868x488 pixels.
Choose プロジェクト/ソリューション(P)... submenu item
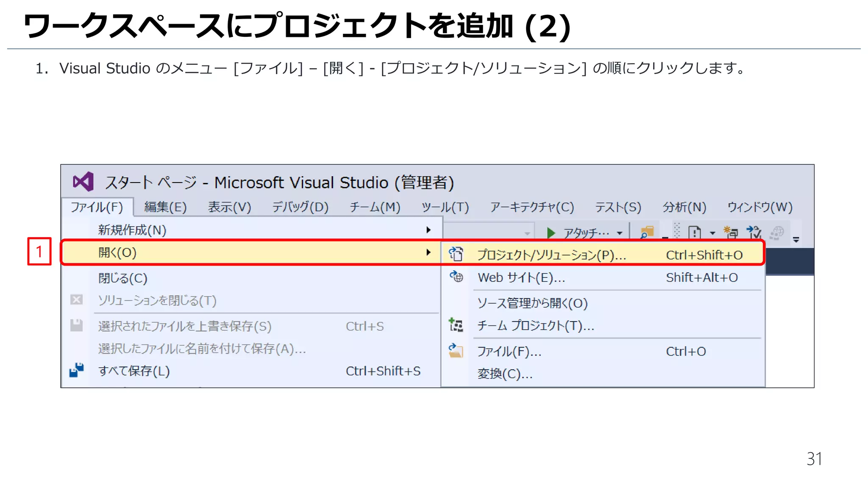click(603, 255)
